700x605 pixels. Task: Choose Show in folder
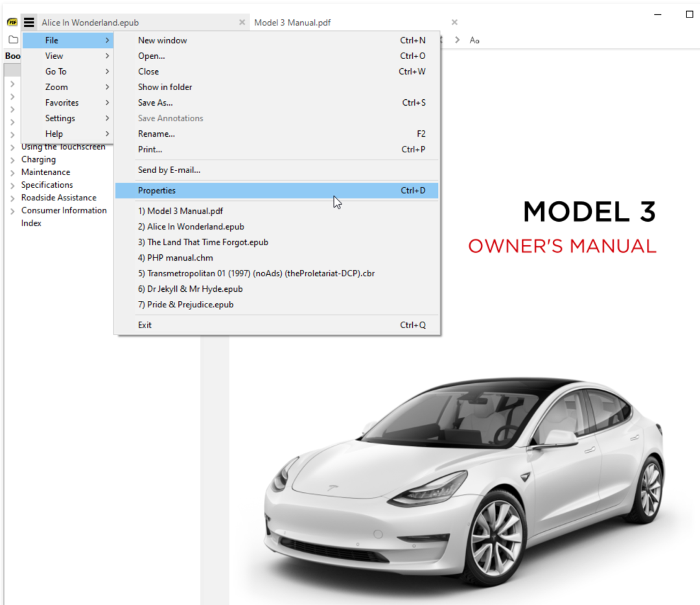[277, 87]
